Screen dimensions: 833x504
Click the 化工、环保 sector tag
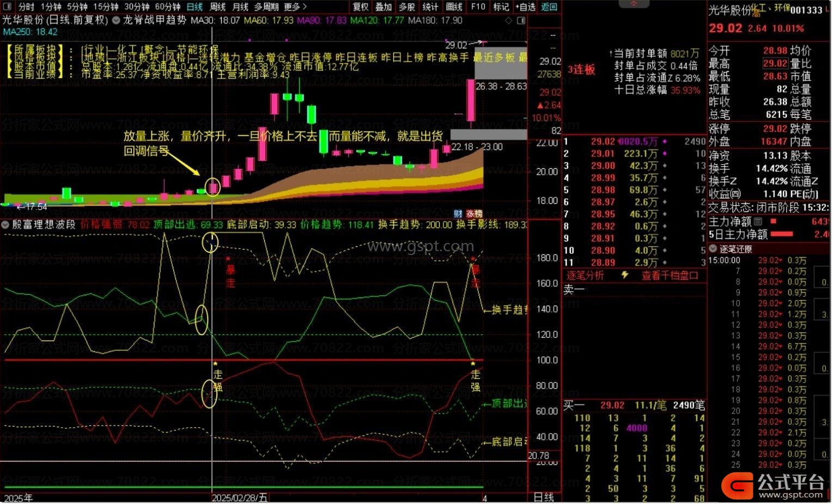[x=770, y=8]
